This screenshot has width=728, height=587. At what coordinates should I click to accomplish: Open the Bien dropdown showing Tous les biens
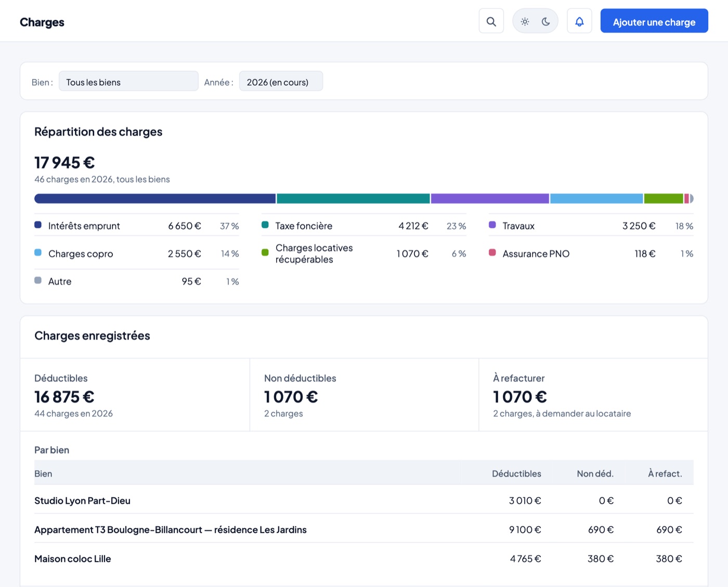coord(128,81)
